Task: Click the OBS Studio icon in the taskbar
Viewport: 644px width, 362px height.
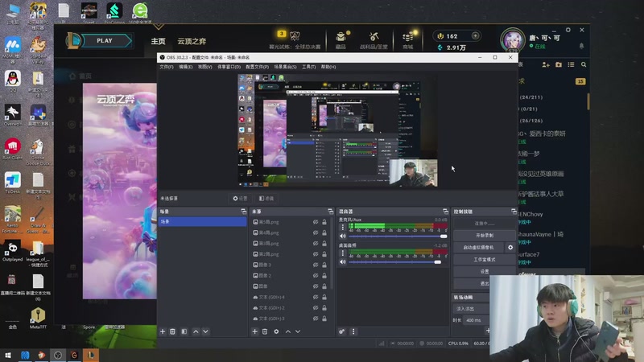Action: 58,355
